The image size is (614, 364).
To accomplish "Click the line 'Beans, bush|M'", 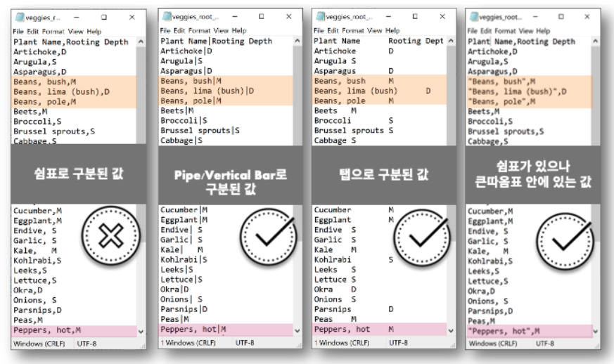I will click(x=191, y=81).
